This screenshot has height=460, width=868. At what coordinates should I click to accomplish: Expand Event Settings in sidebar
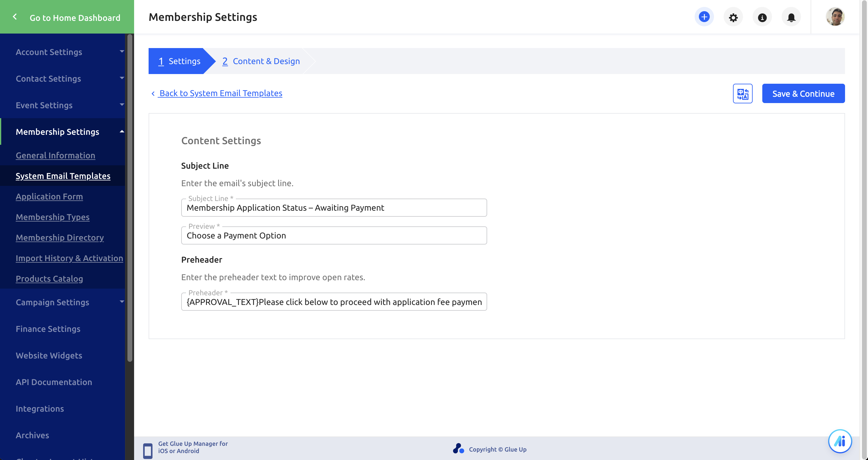[x=122, y=105]
